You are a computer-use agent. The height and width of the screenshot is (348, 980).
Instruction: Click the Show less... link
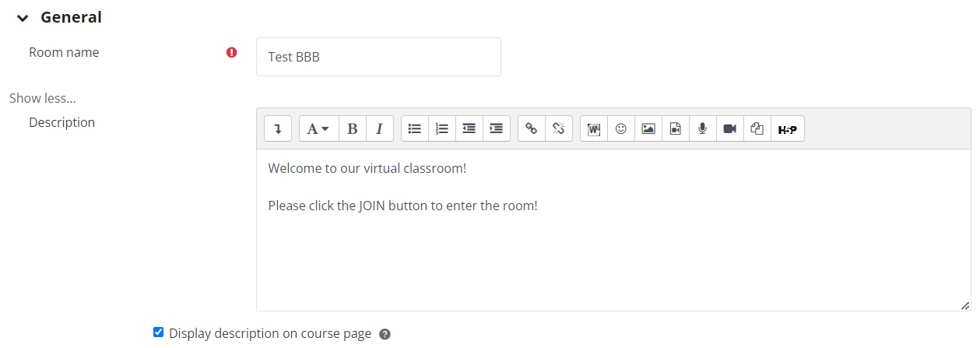[x=43, y=98]
